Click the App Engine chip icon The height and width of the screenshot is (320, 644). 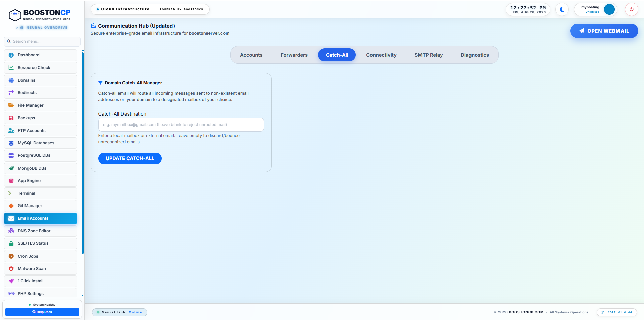pyautogui.click(x=11, y=181)
